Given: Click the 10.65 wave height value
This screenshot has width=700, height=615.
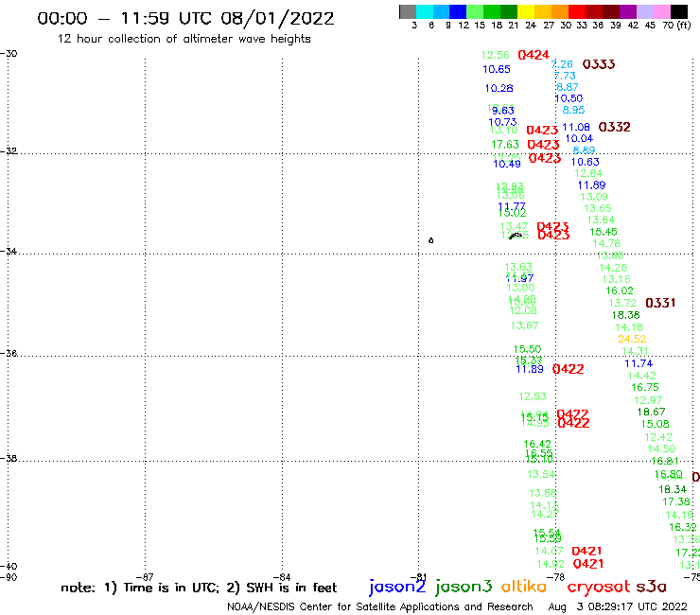Looking at the screenshot, I should pos(497,69).
